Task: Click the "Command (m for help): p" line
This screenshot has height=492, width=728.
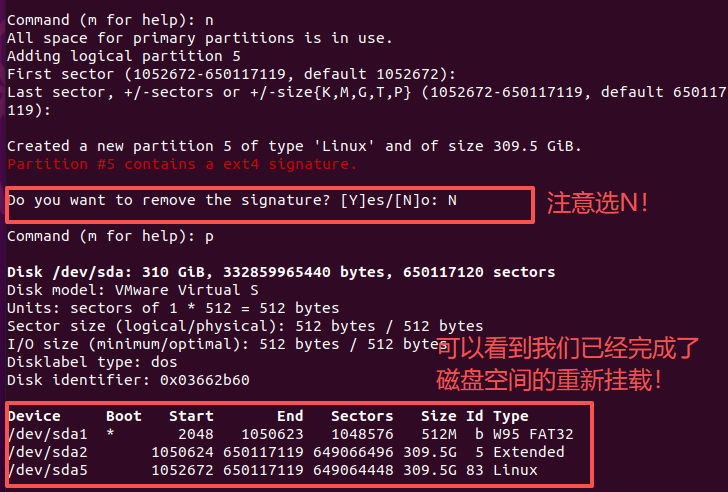Action: pyautogui.click(x=110, y=236)
